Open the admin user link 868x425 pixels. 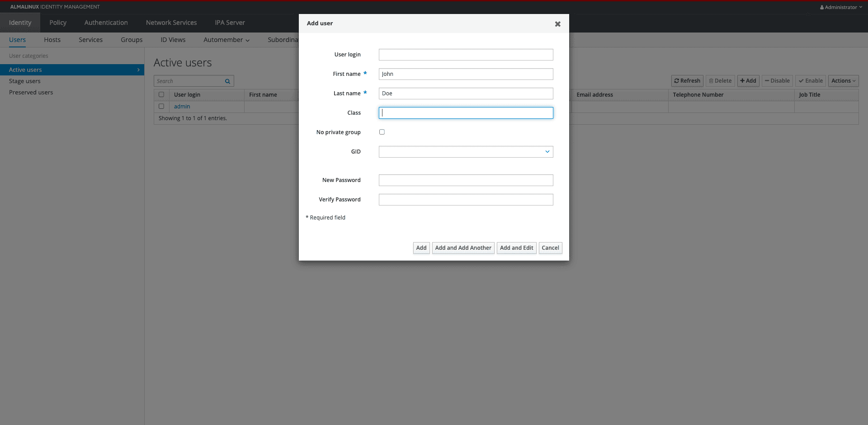pos(182,106)
